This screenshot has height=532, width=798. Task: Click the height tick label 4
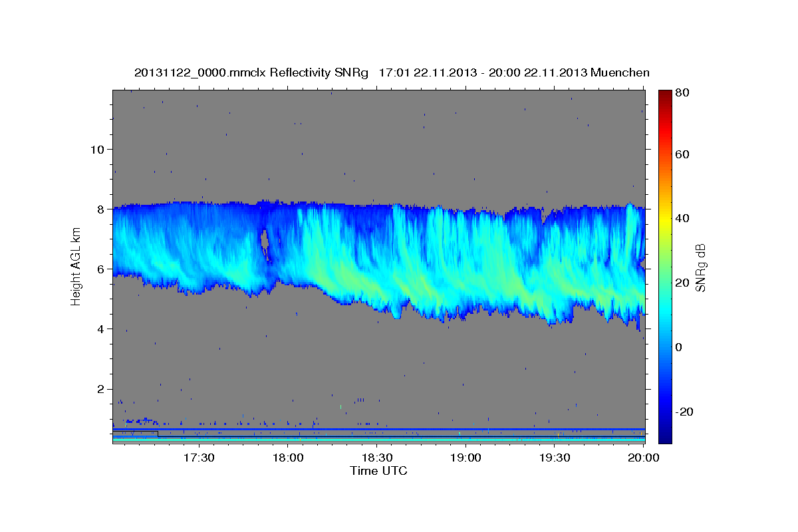coord(102,329)
